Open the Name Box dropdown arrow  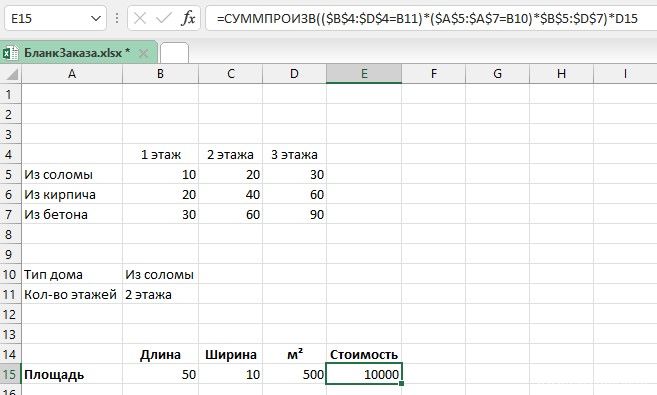pos(96,18)
